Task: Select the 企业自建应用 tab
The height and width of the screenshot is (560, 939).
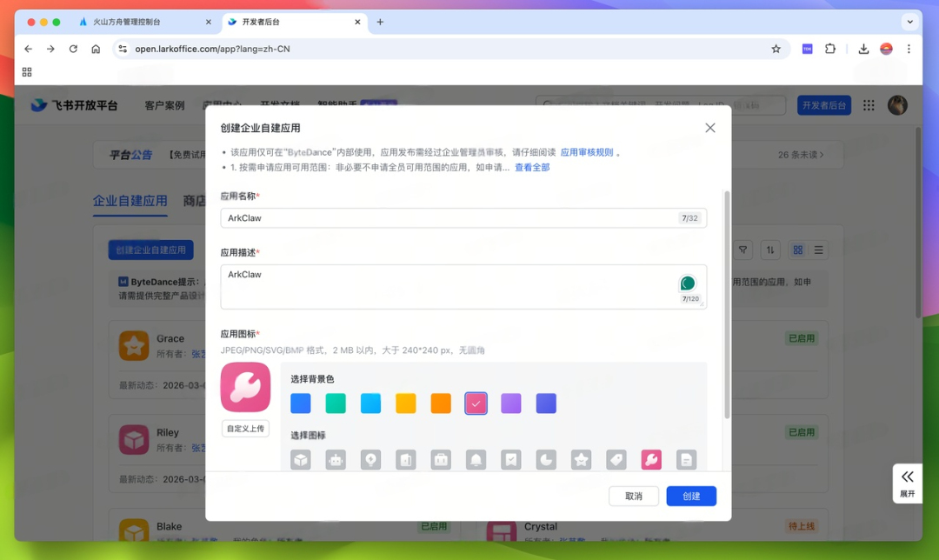Action: [x=130, y=201]
